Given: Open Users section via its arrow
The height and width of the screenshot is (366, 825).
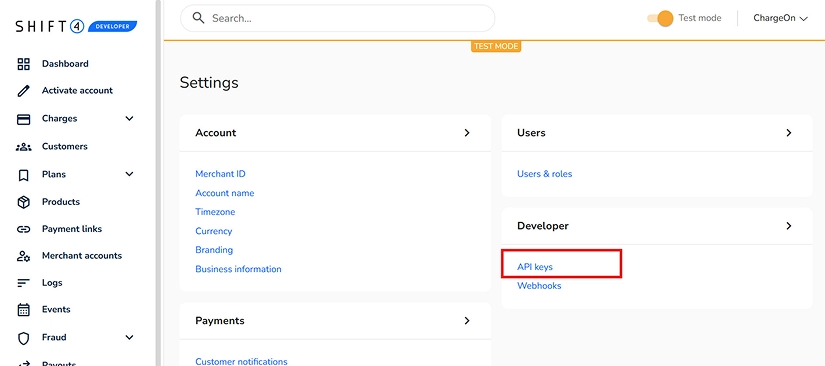Looking at the screenshot, I should coord(789,133).
